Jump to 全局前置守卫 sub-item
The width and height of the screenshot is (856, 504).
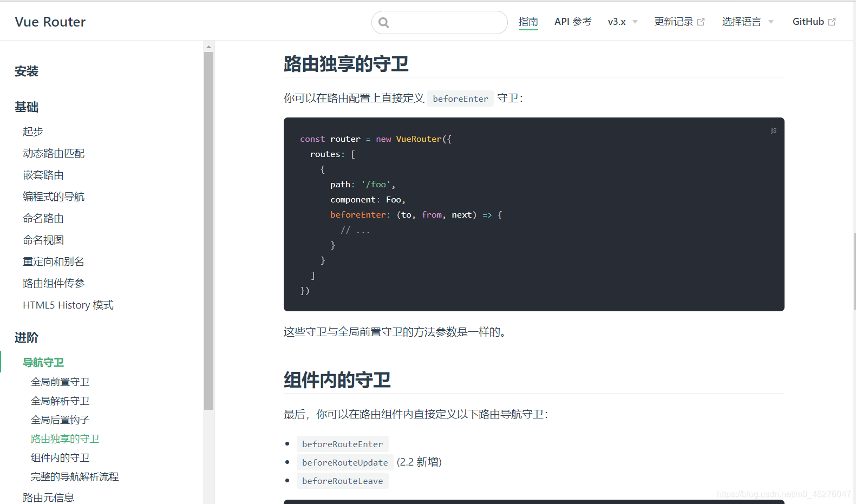click(x=60, y=382)
